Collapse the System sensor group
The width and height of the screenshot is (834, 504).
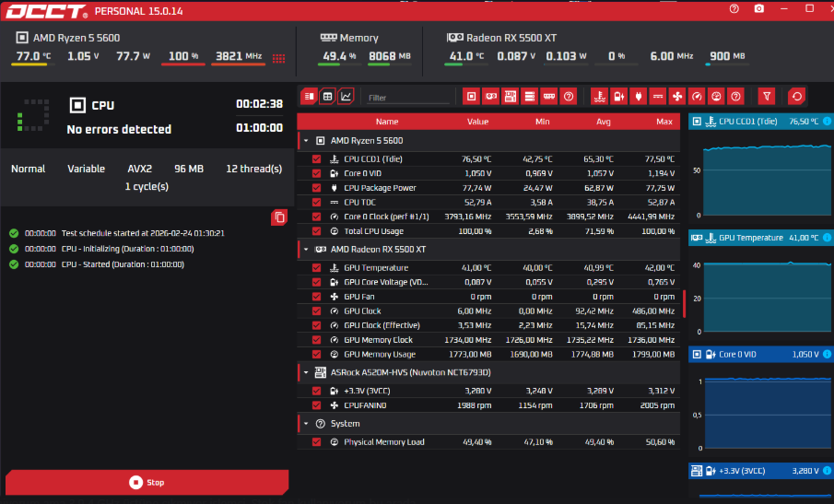(x=306, y=424)
